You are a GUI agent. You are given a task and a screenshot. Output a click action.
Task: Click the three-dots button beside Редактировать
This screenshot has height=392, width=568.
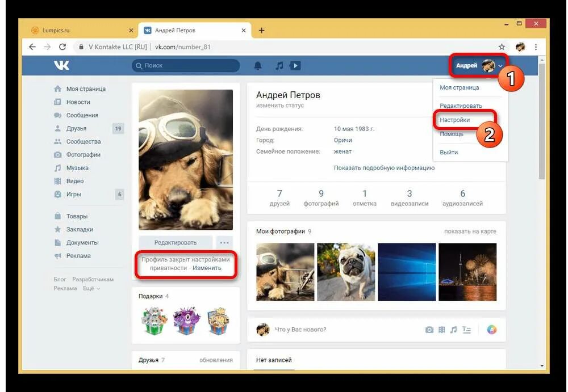tap(225, 243)
